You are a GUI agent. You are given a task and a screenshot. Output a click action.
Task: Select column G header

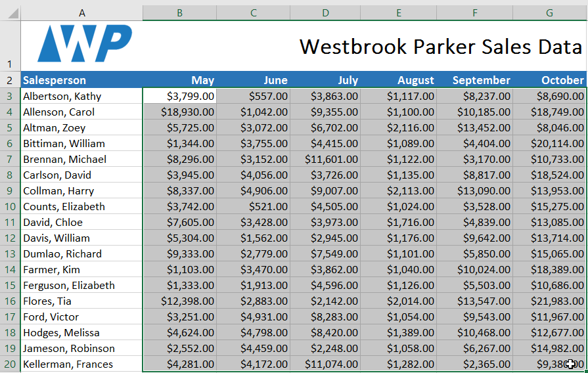[x=549, y=13]
